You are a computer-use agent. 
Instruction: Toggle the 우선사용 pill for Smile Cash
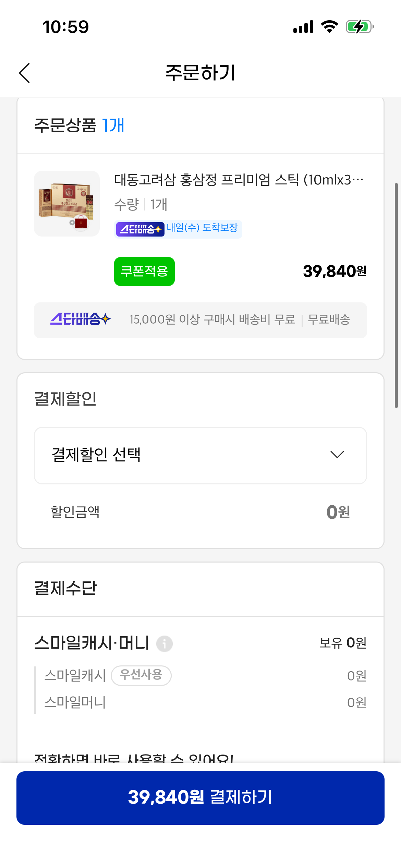coord(141,675)
